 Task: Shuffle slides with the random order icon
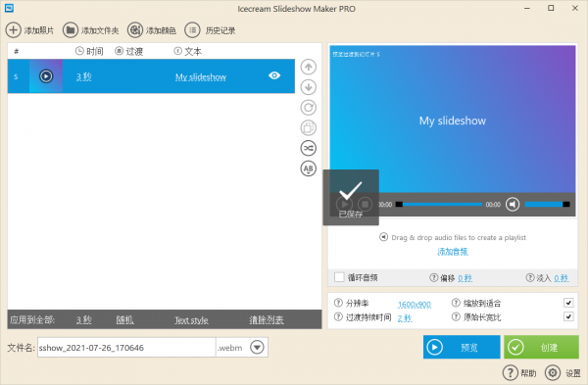coord(309,148)
